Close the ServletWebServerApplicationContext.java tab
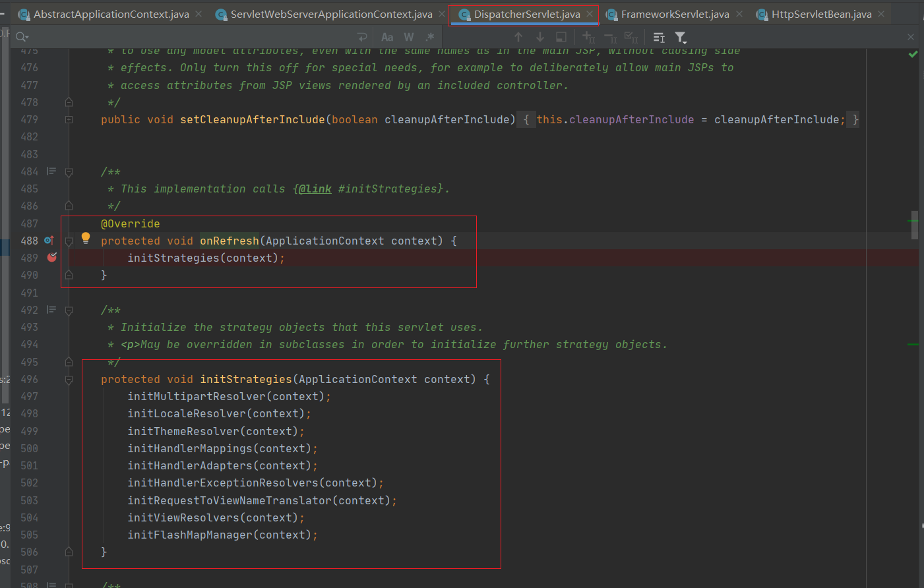The height and width of the screenshot is (588, 924). [442, 14]
